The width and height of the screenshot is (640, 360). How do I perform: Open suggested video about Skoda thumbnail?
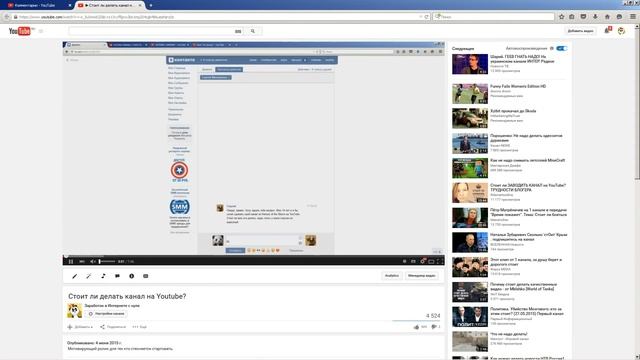click(470, 118)
